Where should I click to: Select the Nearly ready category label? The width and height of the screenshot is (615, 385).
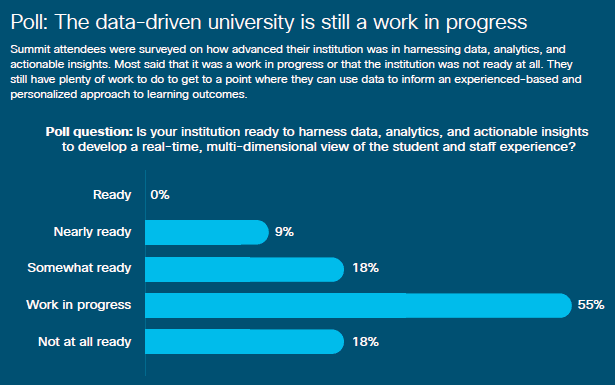pyautogui.click(x=92, y=232)
